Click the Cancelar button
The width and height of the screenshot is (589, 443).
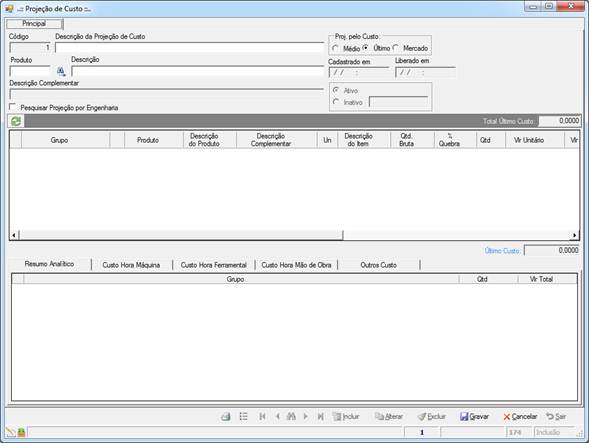coord(520,416)
